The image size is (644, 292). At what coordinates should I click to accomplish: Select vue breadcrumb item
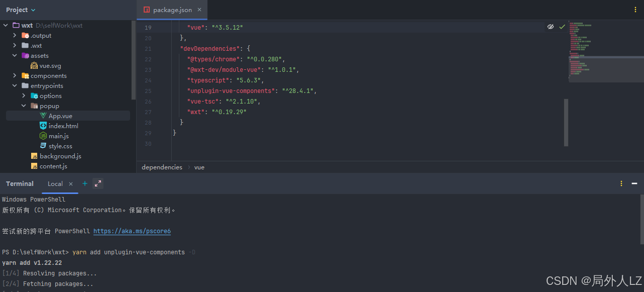click(x=199, y=167)
